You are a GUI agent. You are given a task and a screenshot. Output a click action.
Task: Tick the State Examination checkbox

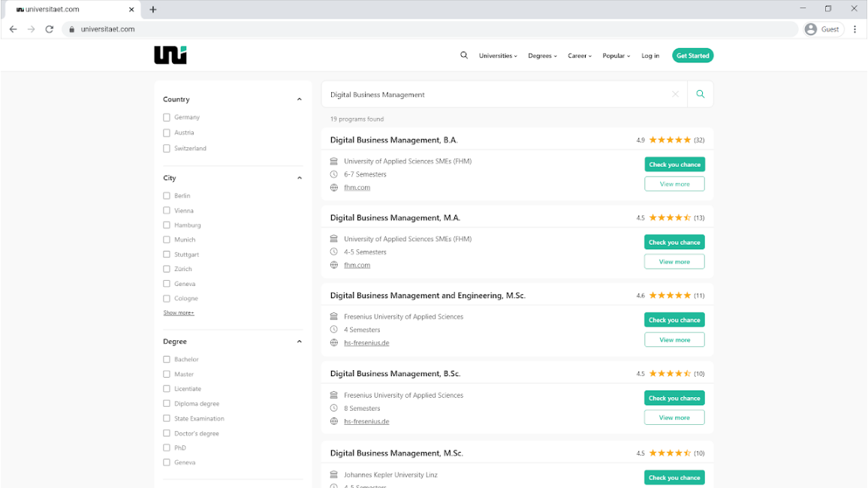pos(167,419)
